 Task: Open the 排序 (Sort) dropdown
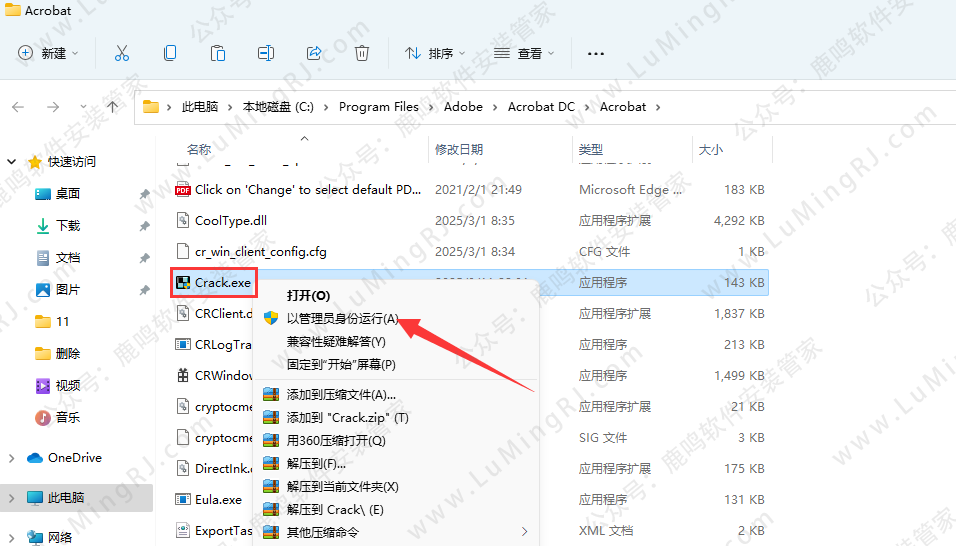pos(435,54)
